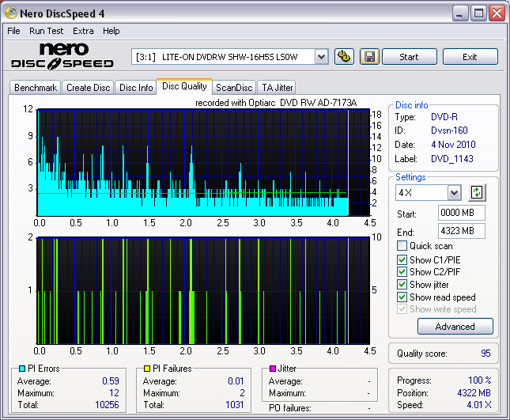Image resolution: width=510 pixels, height=420 pixels.
Task: Switch to the Benchmark tab
Action: (36, 88)
